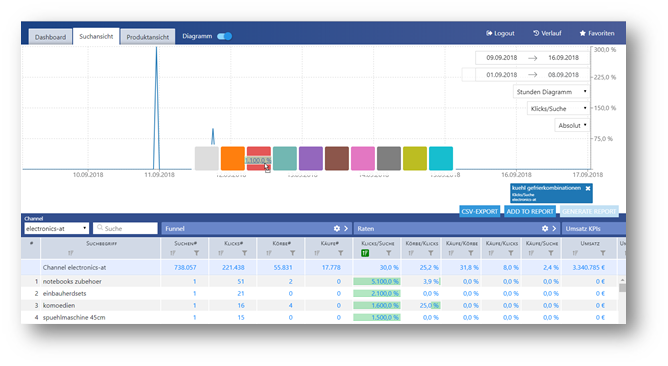The height and width of the screenshot is (366, 668).
Task: Pick the pink color swatch
Action: click(x=363, y=159)
